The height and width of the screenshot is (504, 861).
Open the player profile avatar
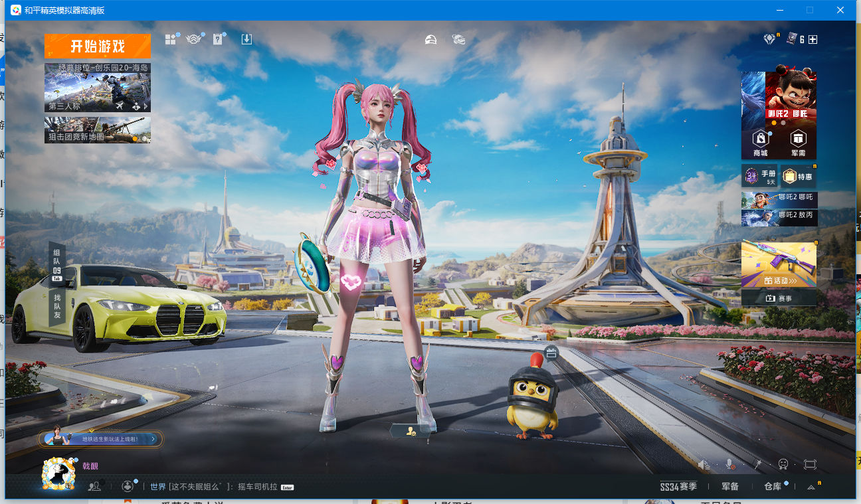(59, 474)
